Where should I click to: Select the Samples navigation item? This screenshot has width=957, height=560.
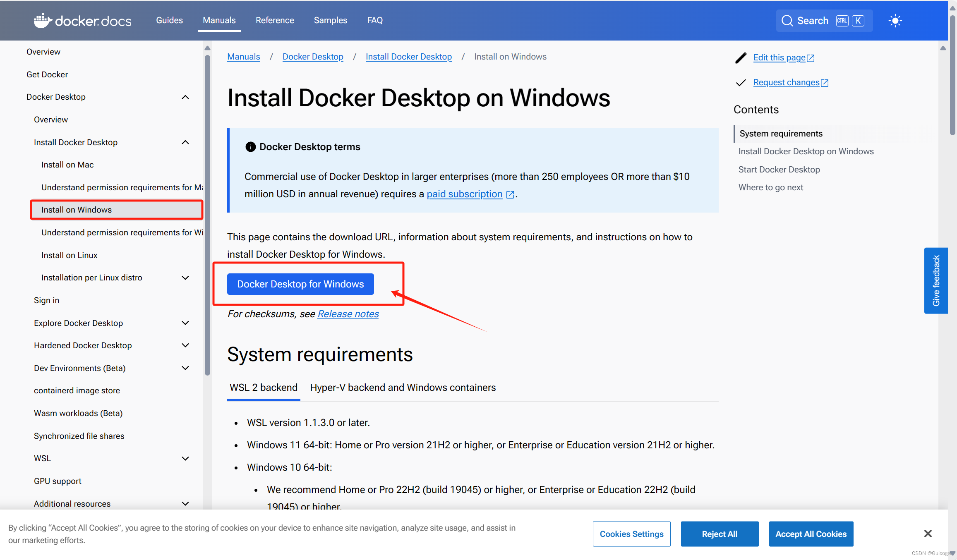pos(330,20)
